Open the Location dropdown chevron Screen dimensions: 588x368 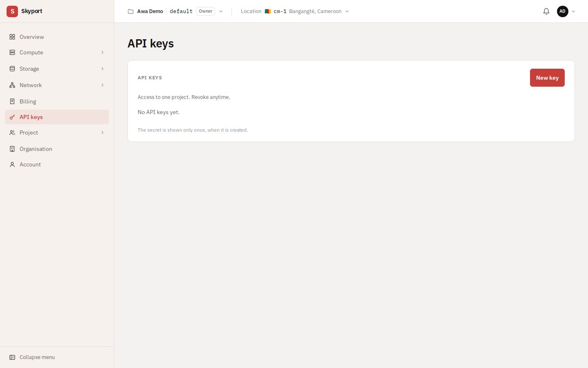point(347,11)
